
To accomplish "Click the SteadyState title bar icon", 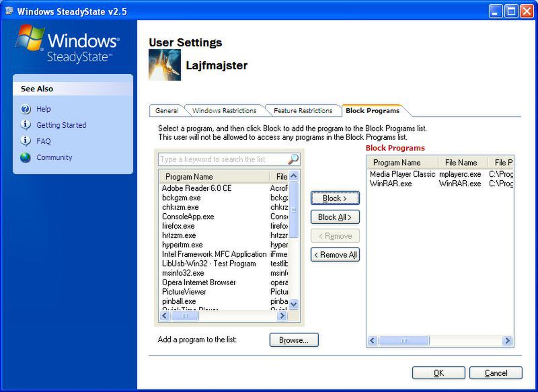I will pos(9,11).
